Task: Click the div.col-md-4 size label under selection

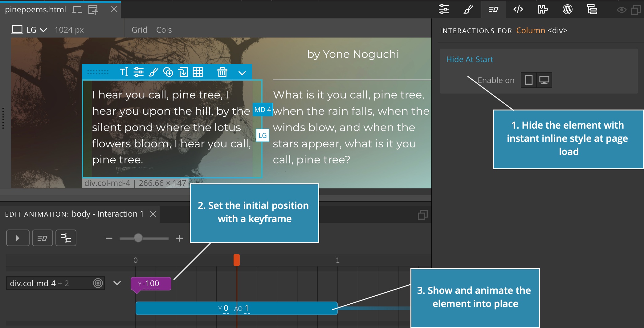Action: click(x=135, y=183)
